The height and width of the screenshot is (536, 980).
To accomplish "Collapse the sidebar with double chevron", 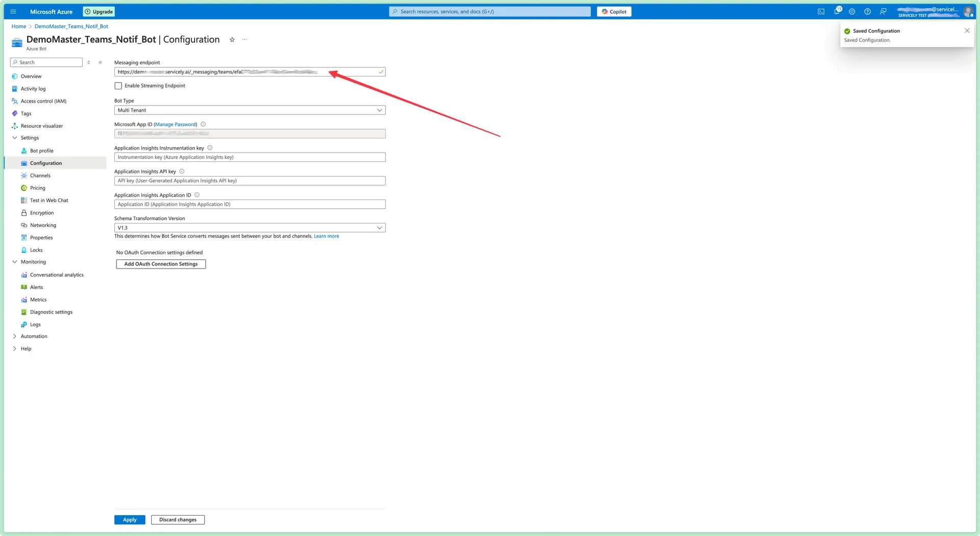I will (101, 62).
